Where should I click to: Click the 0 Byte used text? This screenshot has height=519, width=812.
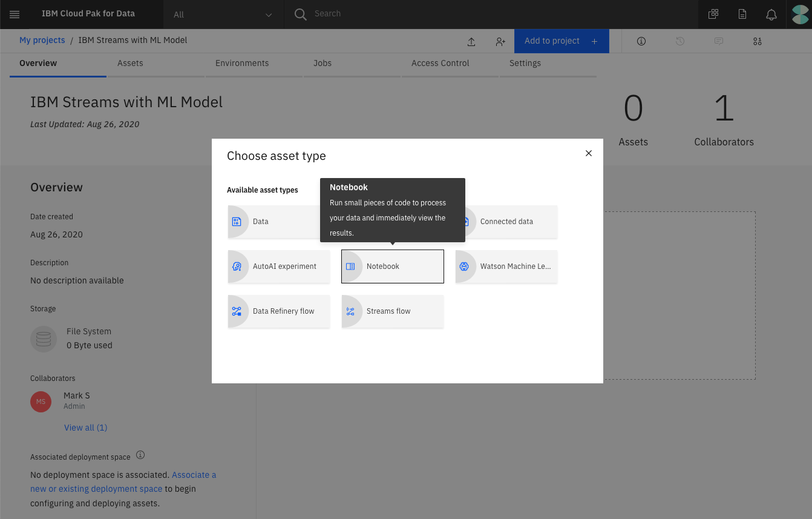(90, 345)
